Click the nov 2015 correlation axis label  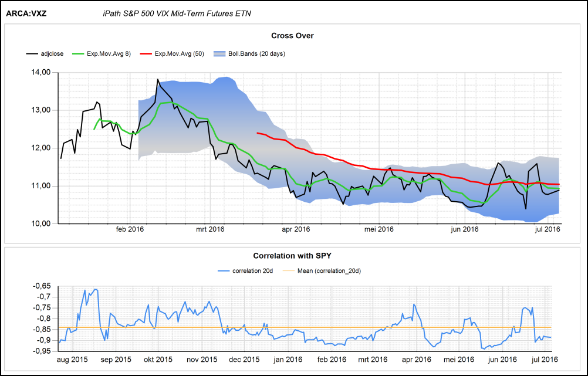(x=202, y=360)
